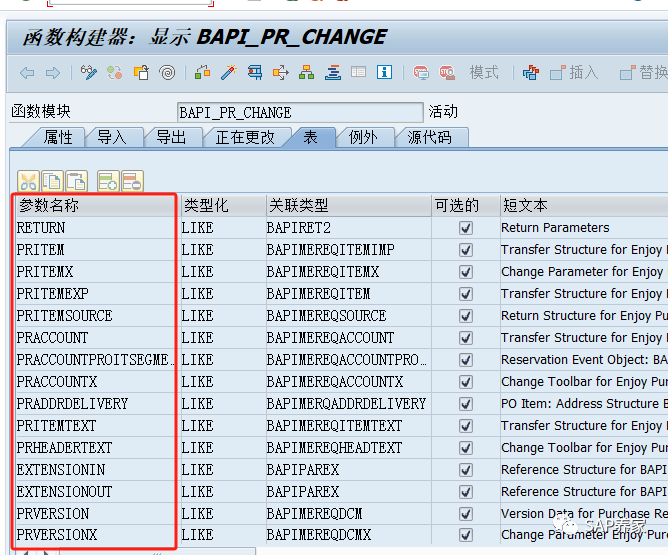Toggle Display/Change mode with glasses-pencil icon
This screenshot has height=555, width=668.
click(89, 73)
